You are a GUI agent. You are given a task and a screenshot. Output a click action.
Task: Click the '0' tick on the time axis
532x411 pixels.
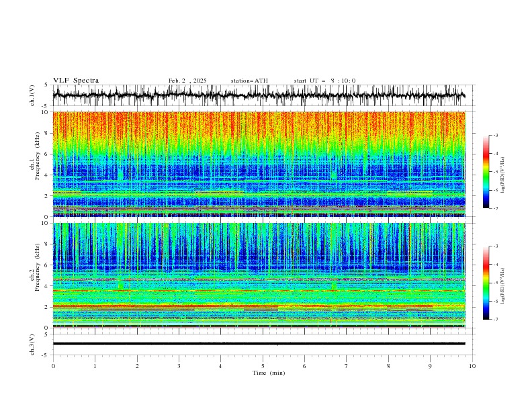pyautogui.click(x=53, y=366)
